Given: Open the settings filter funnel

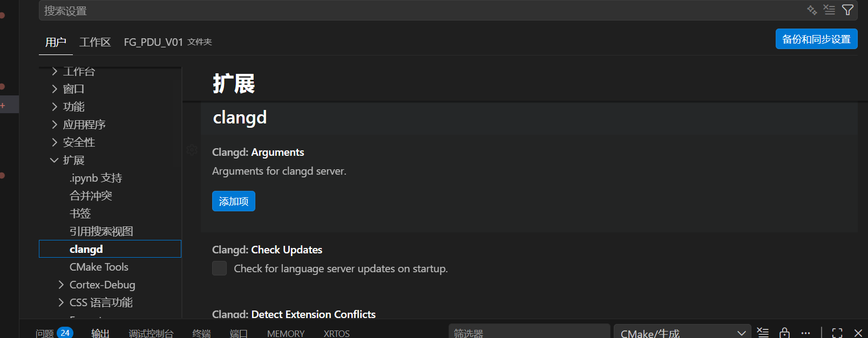Looking at the screenshot, I should (847, 10).
